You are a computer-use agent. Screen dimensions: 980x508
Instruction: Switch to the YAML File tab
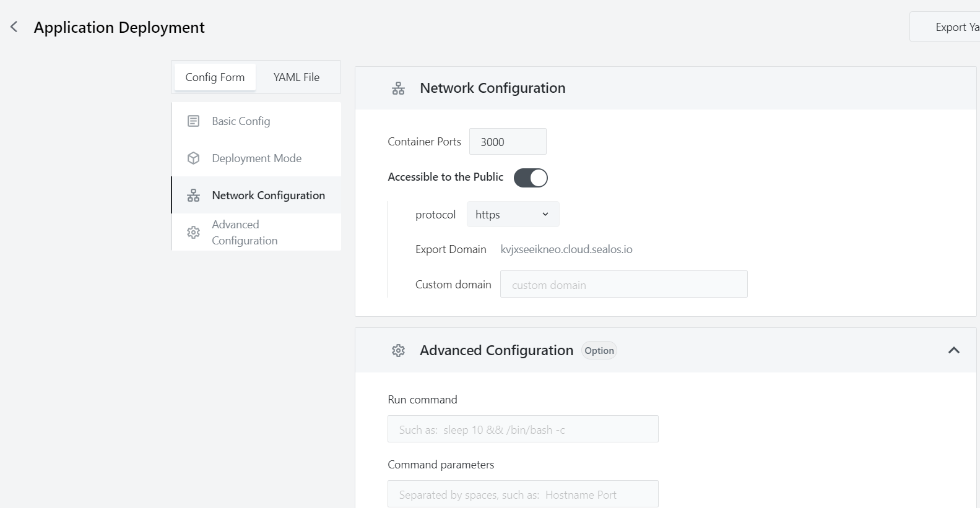point(297,77)
